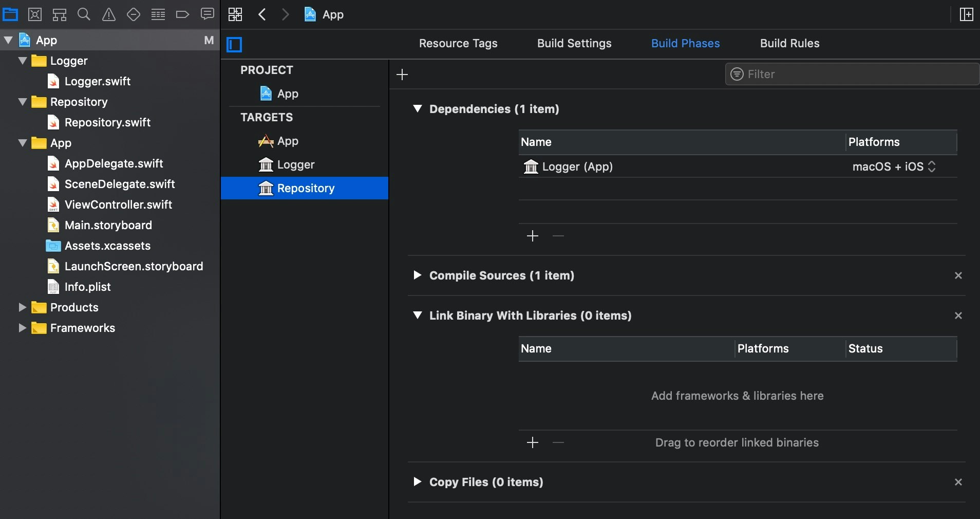Open the Test navigator diamond icon
Image resolution: width=980 pixels, height=519 pixels.
click(134, 14)
